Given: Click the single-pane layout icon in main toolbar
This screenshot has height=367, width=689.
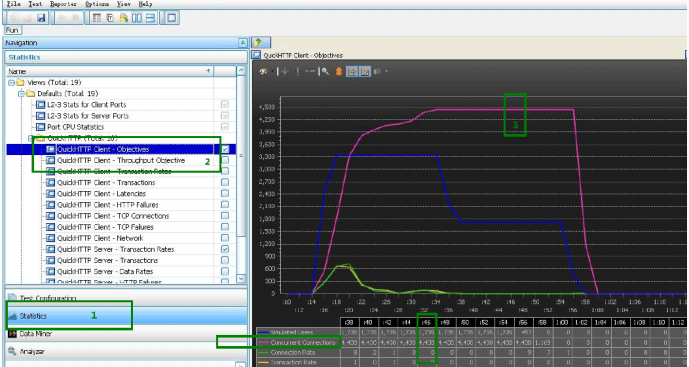Looking at the screenshot, I should click(x=171, y=18).
